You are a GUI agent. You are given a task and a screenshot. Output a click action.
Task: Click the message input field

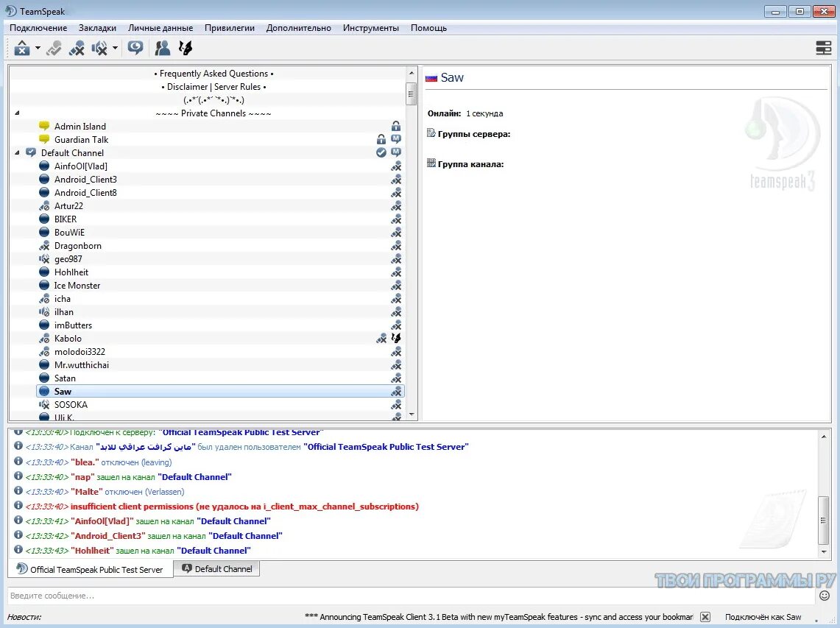click(411, 596)
